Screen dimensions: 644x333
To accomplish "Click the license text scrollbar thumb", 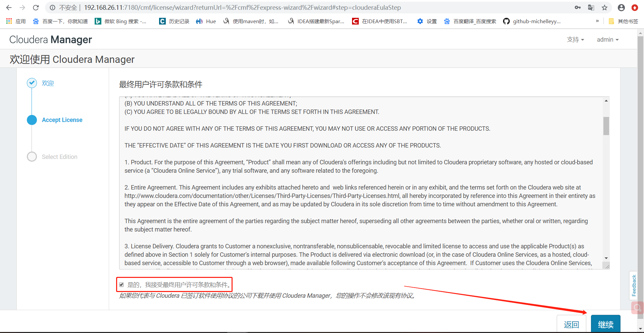I will coord(606,126).
